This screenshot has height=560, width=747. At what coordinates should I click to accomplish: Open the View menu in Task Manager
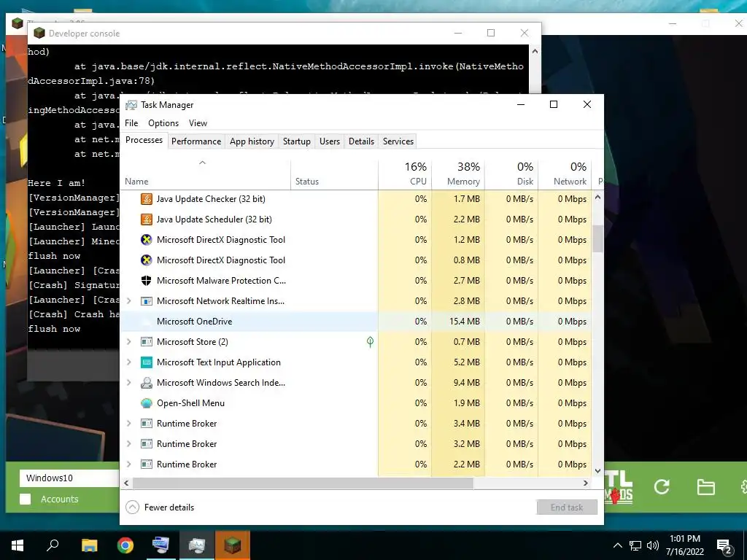[198, 122]
